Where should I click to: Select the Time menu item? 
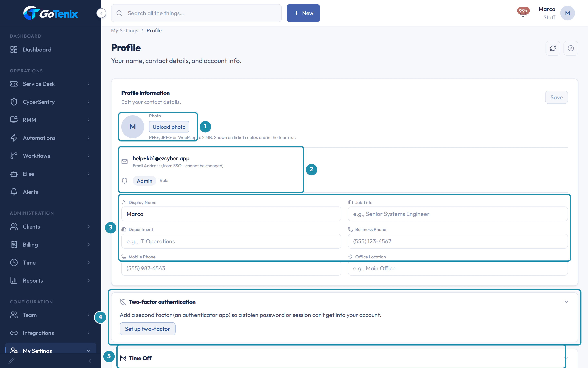coord(51,263)
